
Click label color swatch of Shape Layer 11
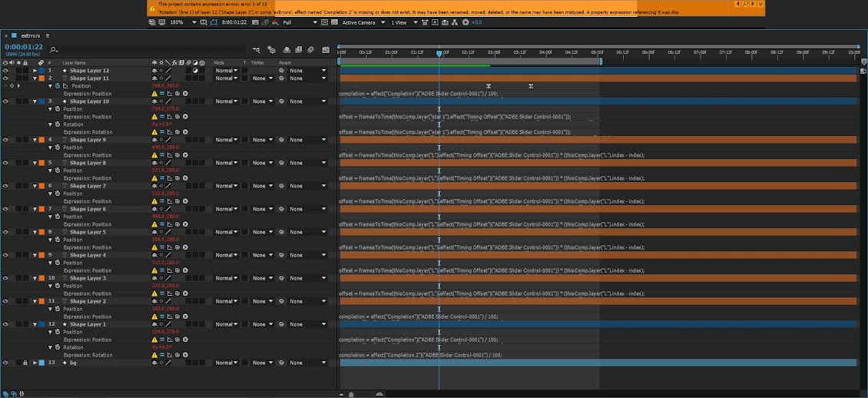click(41, 78)
